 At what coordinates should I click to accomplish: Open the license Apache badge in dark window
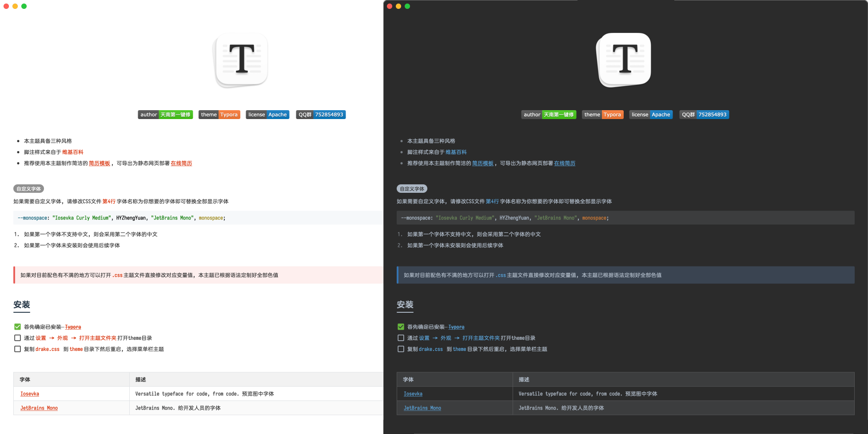[651, 115]
